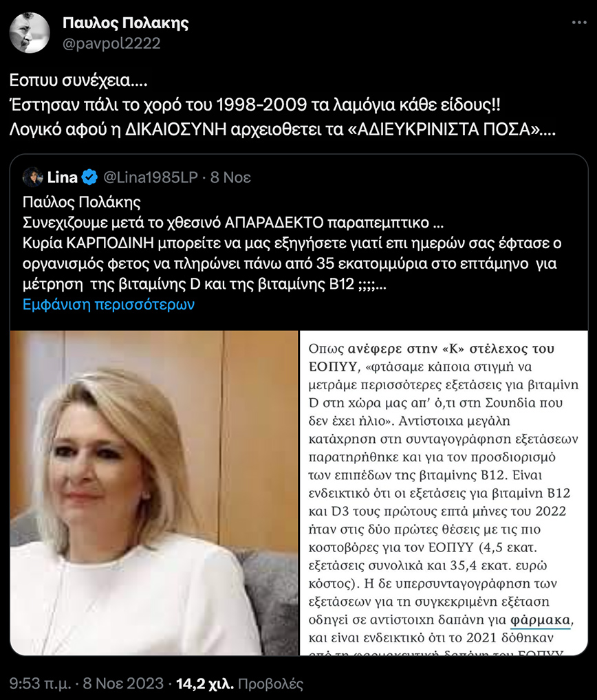
Task: Click the 14,2 χιλ. Προβολές view count
Action: pyautogui.click(x=240, y=683)
